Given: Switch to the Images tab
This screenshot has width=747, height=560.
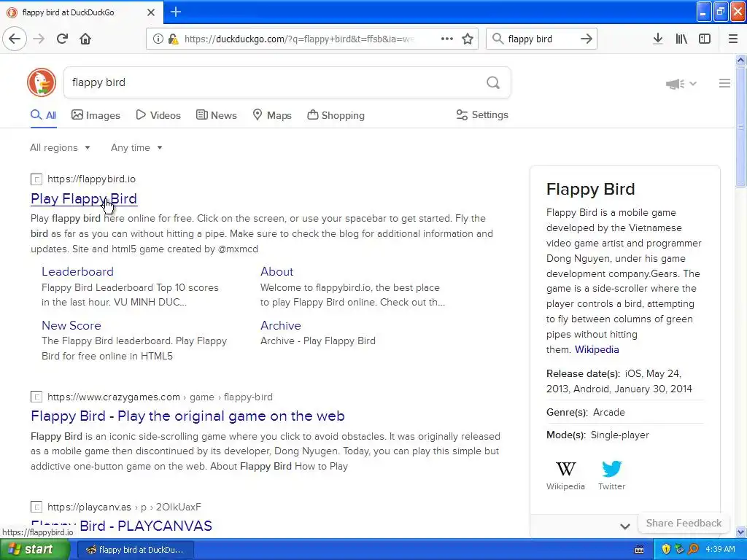Looking at the screenshot, I should (96, 115).
